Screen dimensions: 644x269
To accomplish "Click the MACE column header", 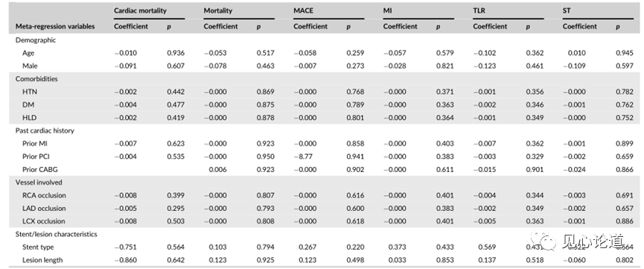I will 302,10.
